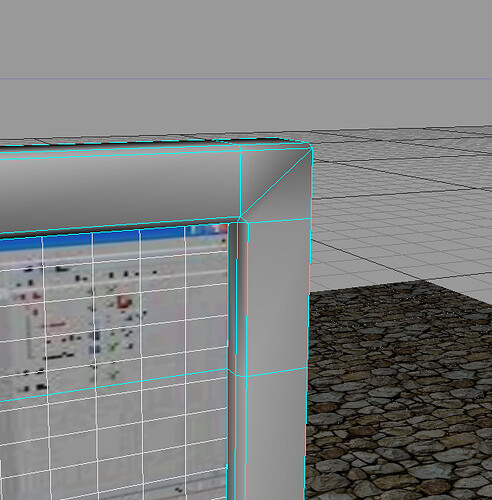The width and height of the screenshot is (492, 500).
Task: Select the outer top-right corner vertex of monitor
Action: [x=311, y=148]
